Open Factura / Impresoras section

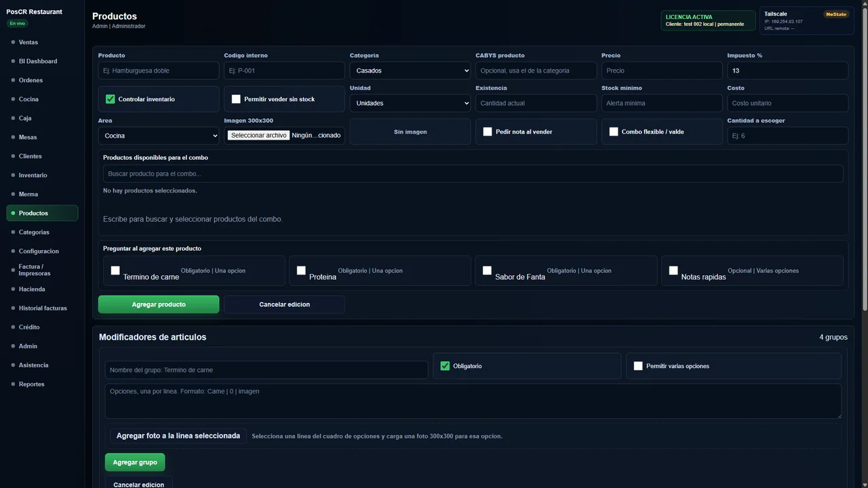[x=42, y=270]
